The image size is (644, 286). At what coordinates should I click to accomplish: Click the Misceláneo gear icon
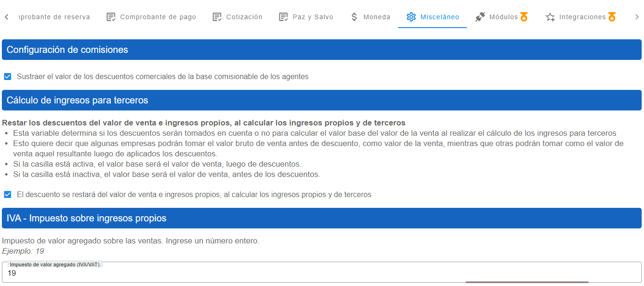[x=411, y=17]
